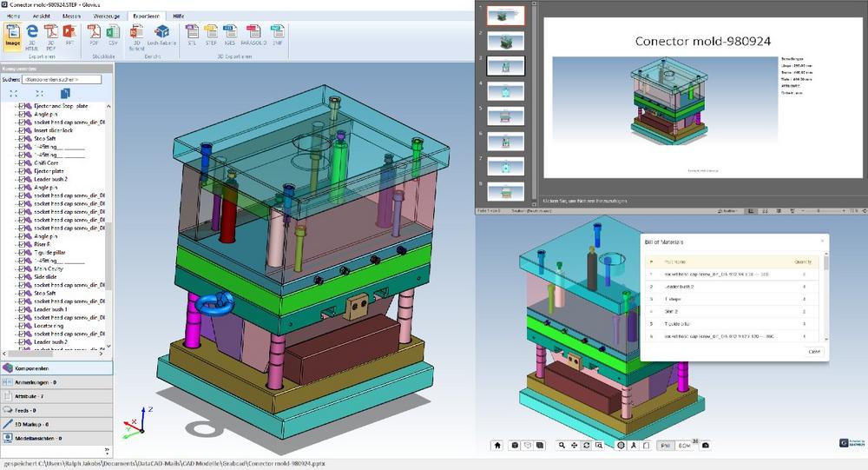
Task: Select the wireframe display mode in the HTML viewer
Action: pos(528,445)
